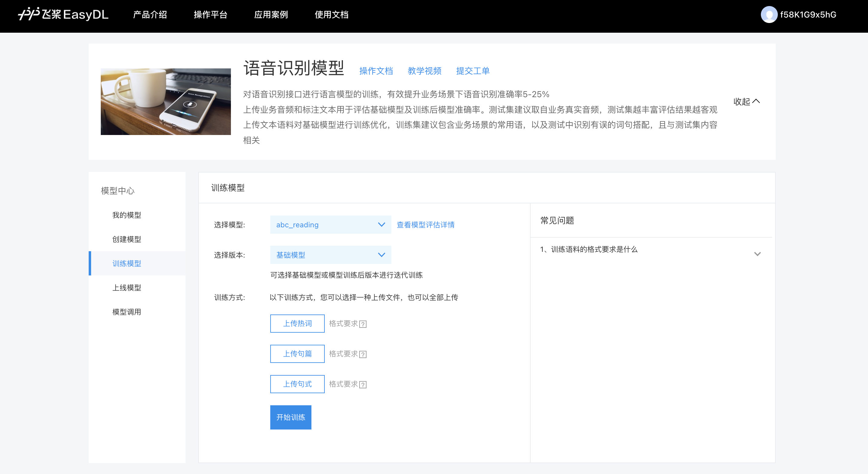Open the 选择版本 dropdown showing 基础模型

[x=330, y=255]
